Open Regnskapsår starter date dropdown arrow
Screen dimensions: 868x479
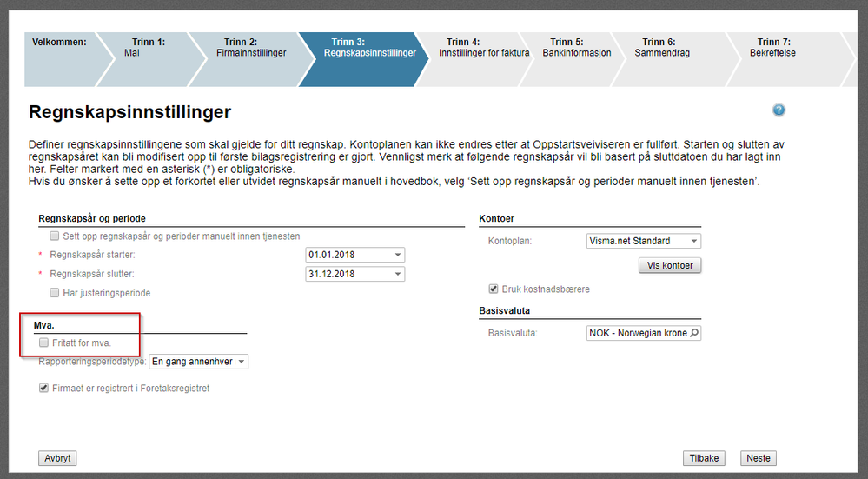(397, 255)
